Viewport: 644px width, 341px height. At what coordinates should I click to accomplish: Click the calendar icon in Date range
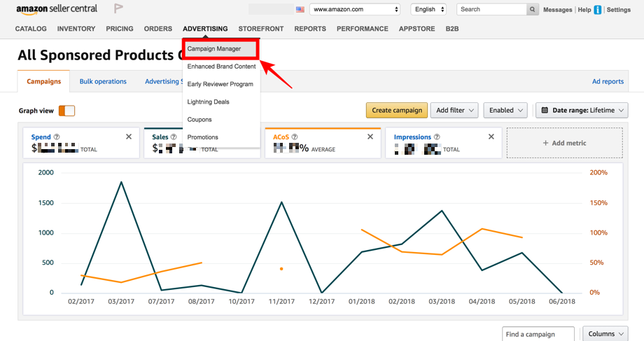coord(545,110)
